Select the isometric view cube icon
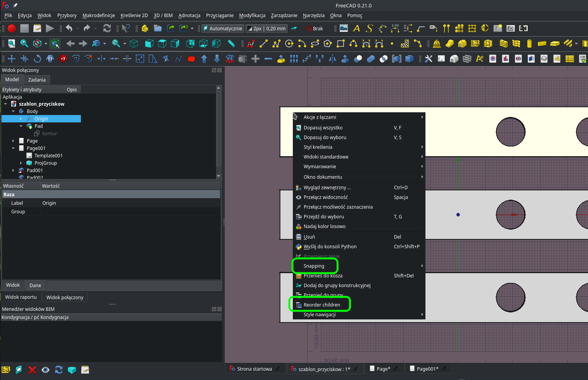This screenshot has width=588, height=380. 134,44
